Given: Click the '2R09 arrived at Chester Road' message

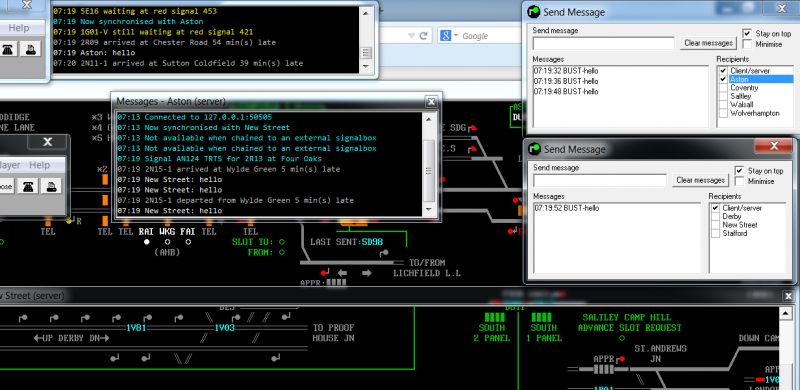Looking at the screenshot, I should [164, 42].
